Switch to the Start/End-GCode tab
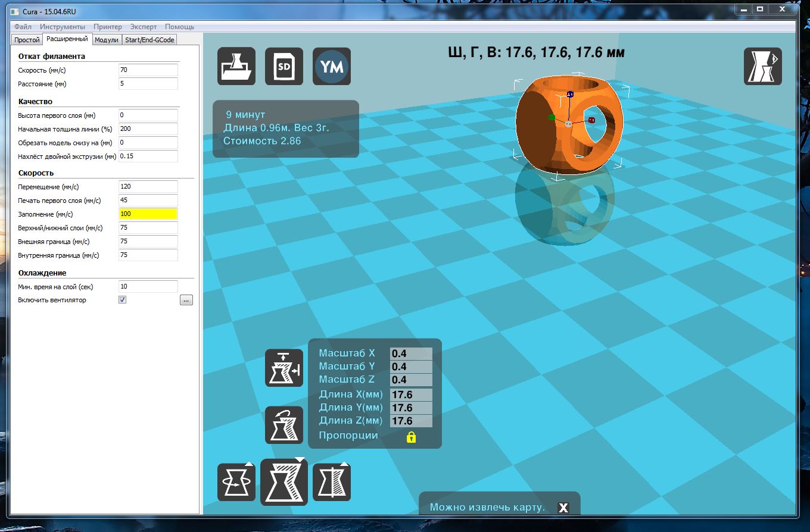The image size is (810, 532). tap(149, 40)
